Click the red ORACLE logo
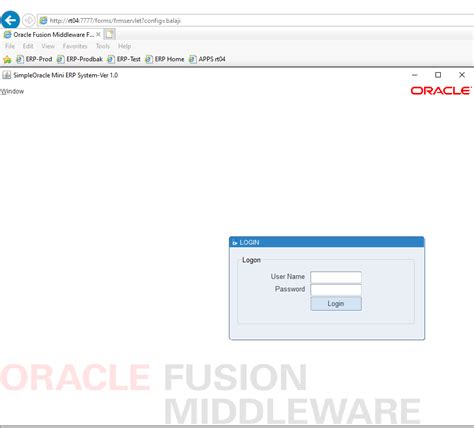Viewport: 474px width, 428px height. coord(441,90)
